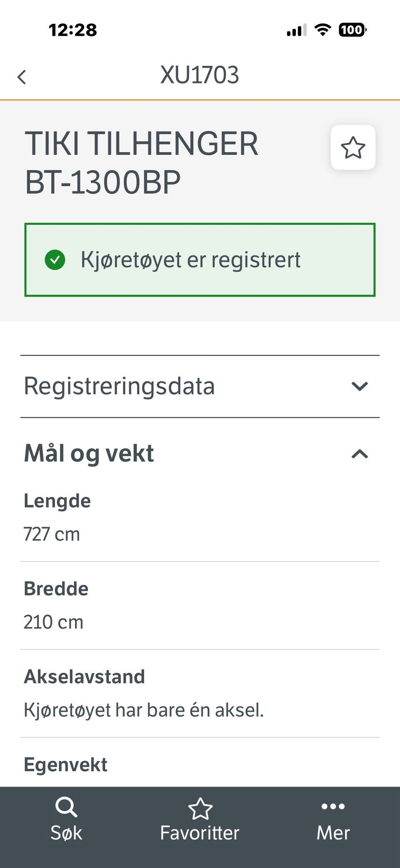Open the Favoritter star icon
The width and height of the screenshot is (400, 868).
coord(200,808)
